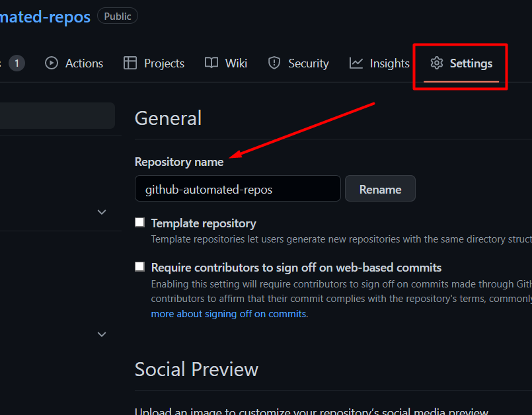532x415 pixels.
Task: Expand the upper sidebar chevron section
Action: [102, 212]
